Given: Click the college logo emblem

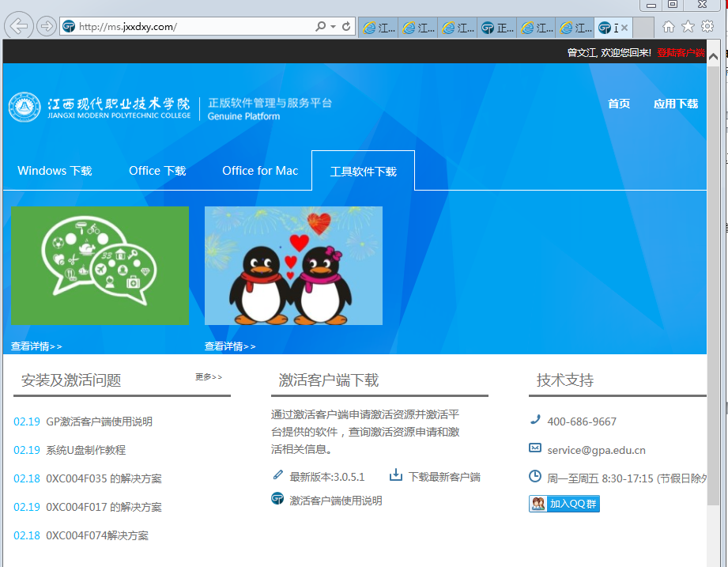Looking at the screenshot, I should coord(25,108).
